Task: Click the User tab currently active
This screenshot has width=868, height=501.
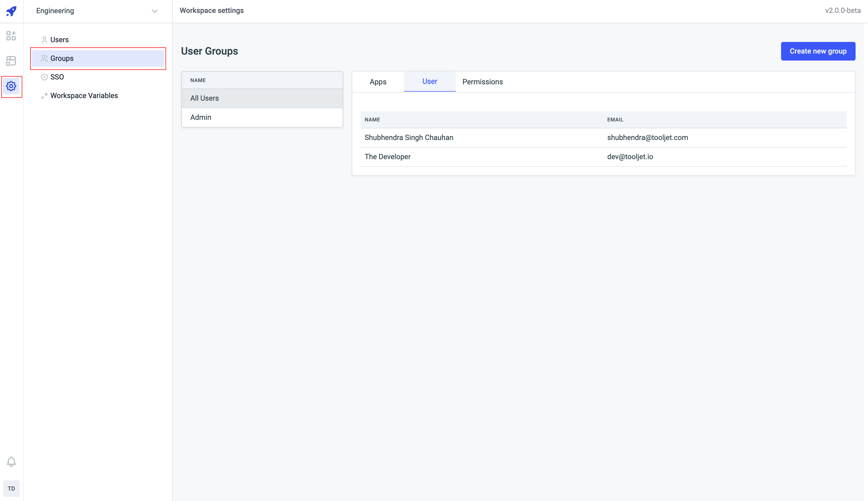Action: tap(429, 81)
